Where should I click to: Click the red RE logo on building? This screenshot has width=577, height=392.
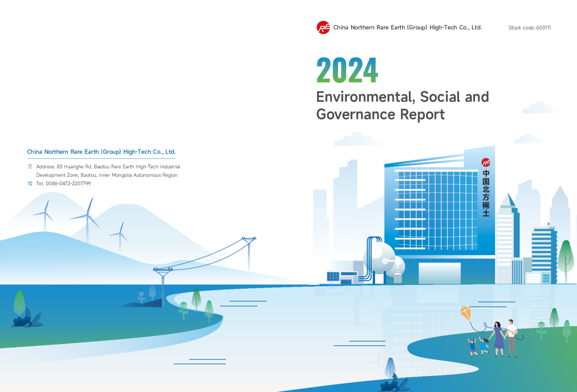(x=486, y=163)
